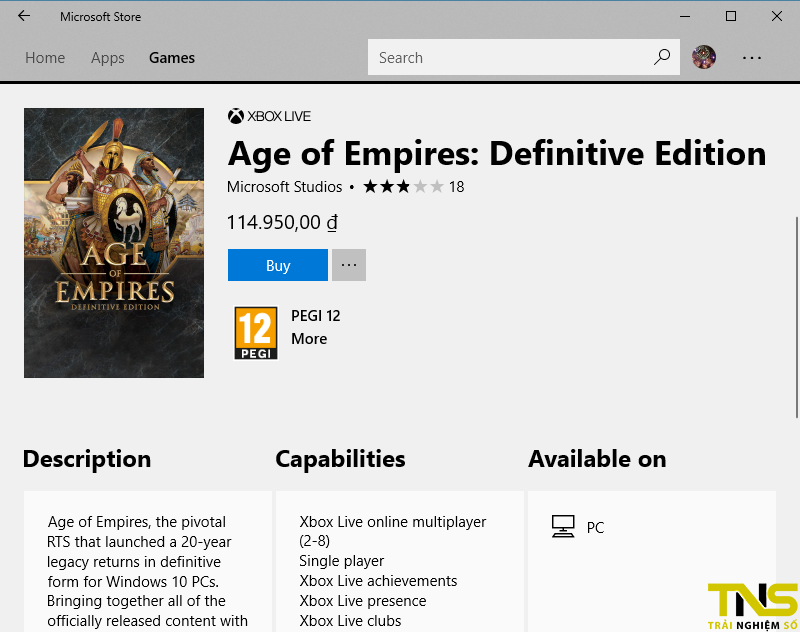The image size is (800, 632).
Task: Switch to the Apps tab
Action: (x=108, y=58)
